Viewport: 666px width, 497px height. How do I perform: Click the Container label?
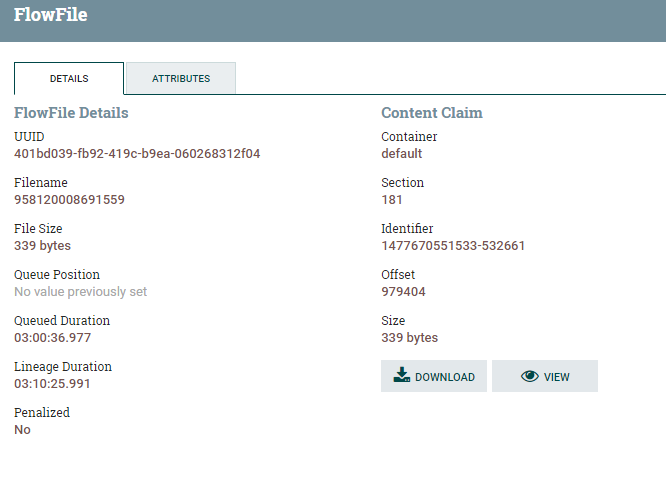click(409, 137)
